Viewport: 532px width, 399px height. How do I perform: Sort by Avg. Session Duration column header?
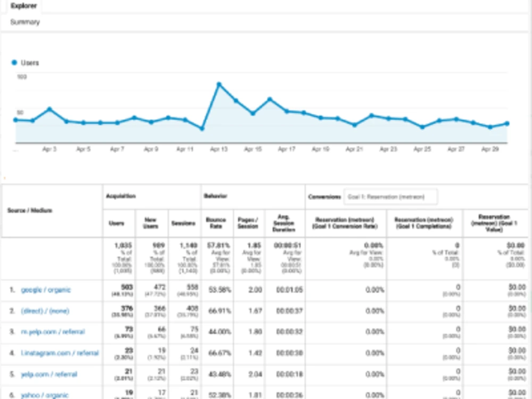[x=284, y=223]
